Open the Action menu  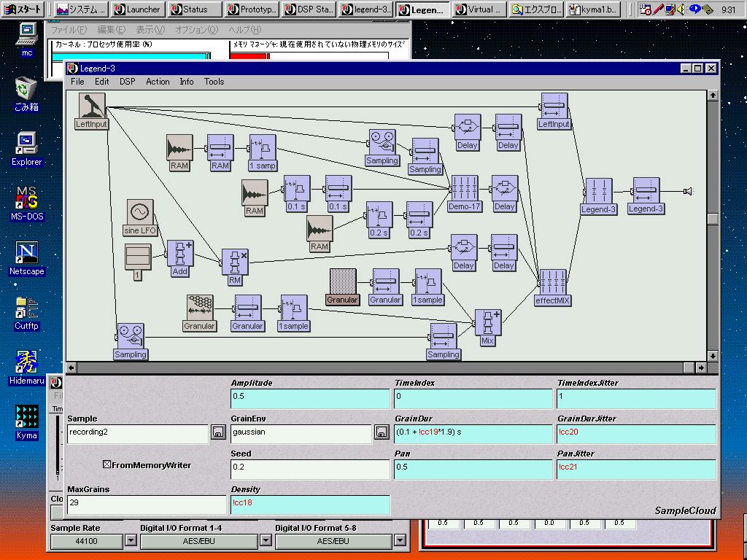pyautogui.click(x=158, y=82)
